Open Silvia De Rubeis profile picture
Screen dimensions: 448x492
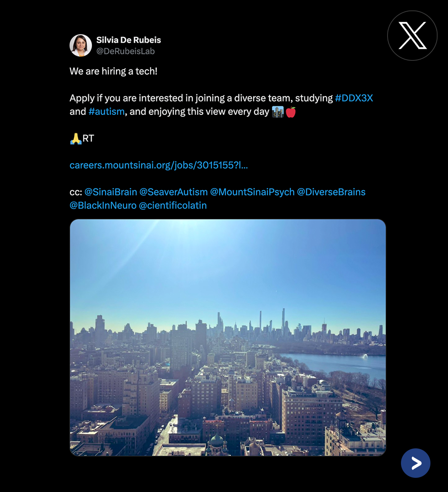pyautogui.click(x=81, y=46)
